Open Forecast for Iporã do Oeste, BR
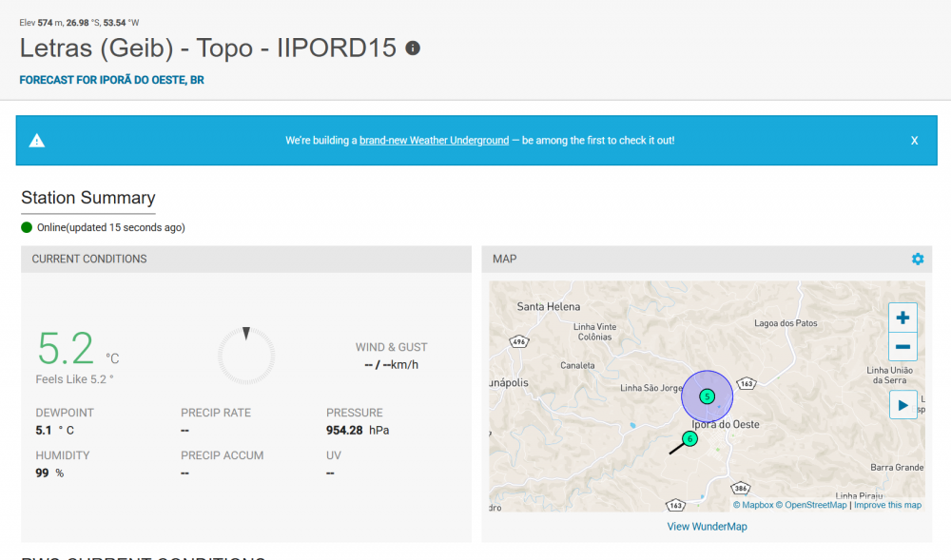 pos(111,80)
